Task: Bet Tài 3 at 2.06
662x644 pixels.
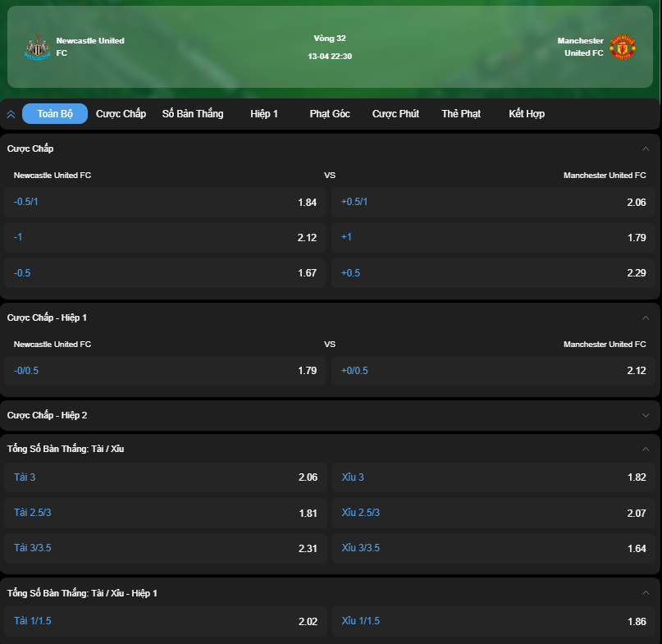Action: point(166,477)
